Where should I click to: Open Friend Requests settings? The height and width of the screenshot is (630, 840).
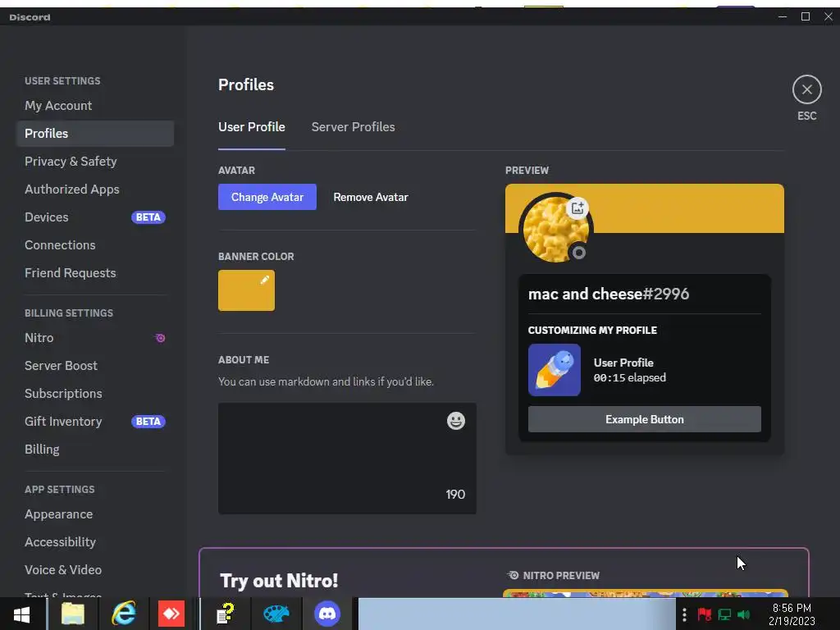click(95, 272)
